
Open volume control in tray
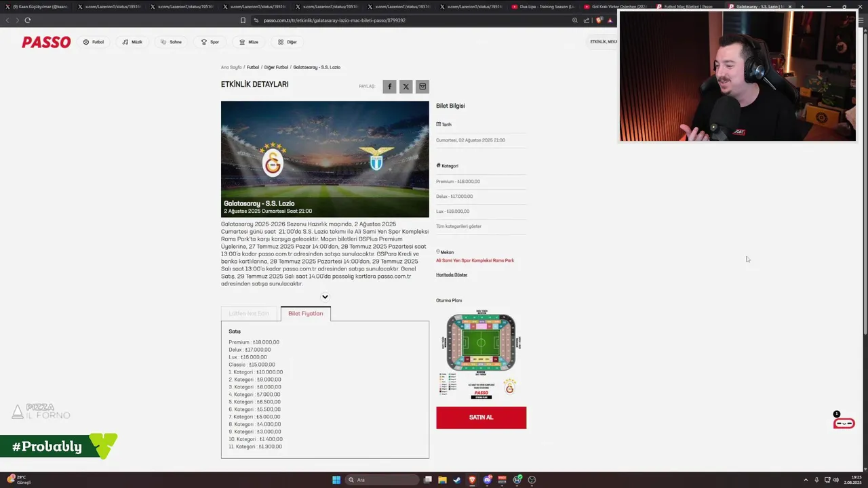click(x=835, y=480)
